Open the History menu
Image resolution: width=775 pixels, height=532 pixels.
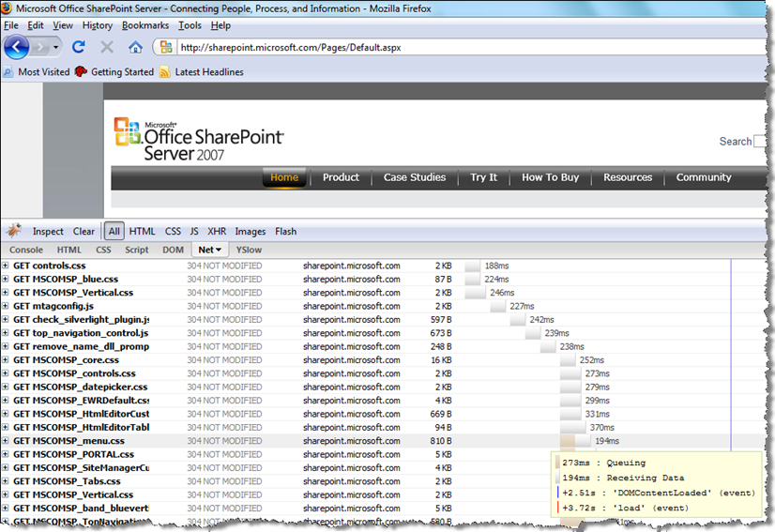(x=98, y=25)
